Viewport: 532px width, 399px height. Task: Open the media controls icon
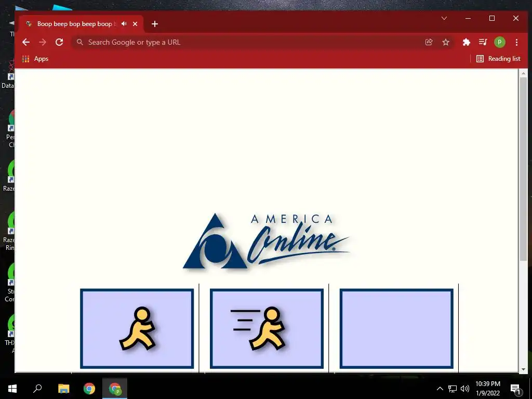483,42
